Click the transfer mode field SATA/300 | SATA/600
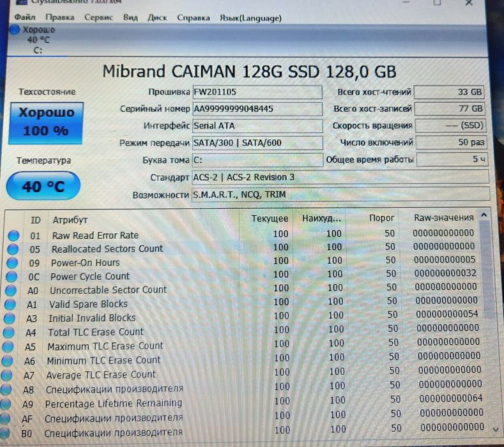504x447 pixels. point(257,142)
